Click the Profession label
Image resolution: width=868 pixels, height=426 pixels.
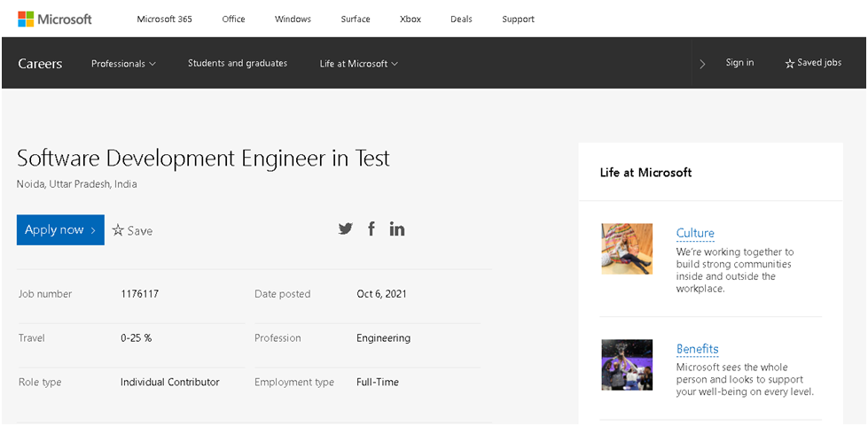[278, 338]
